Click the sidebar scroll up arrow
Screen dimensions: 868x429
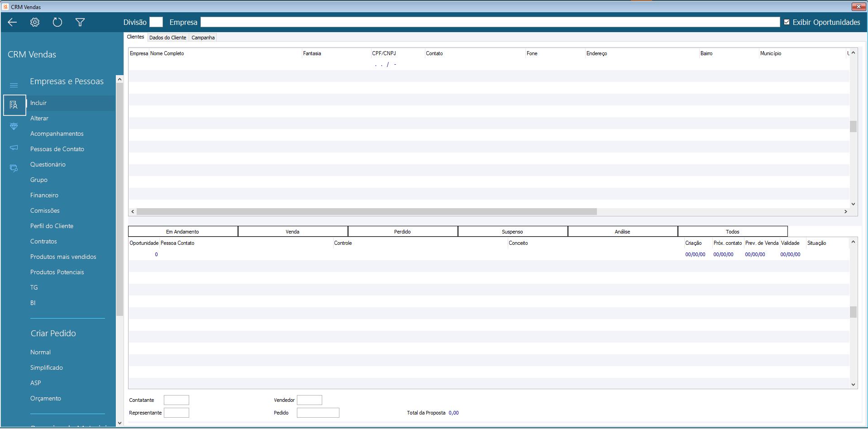(x=119, y=79)
